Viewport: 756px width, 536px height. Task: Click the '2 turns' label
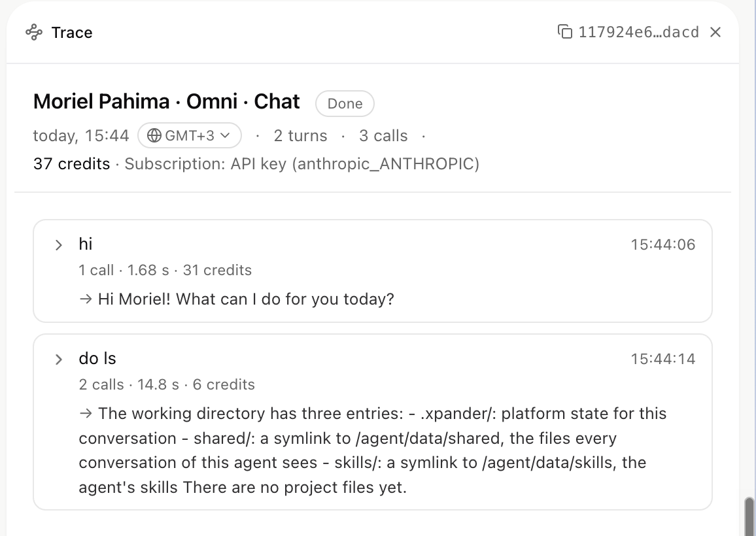(x=300, y=136)
